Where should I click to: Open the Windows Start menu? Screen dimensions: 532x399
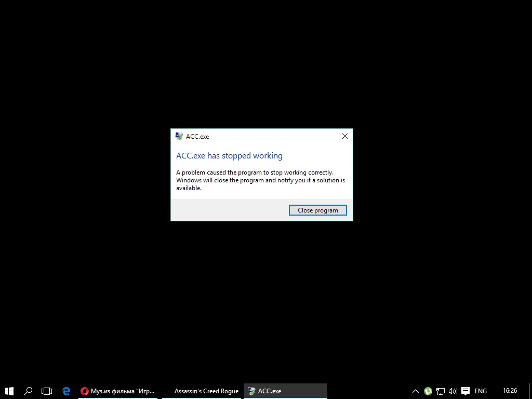click(9, 391)
